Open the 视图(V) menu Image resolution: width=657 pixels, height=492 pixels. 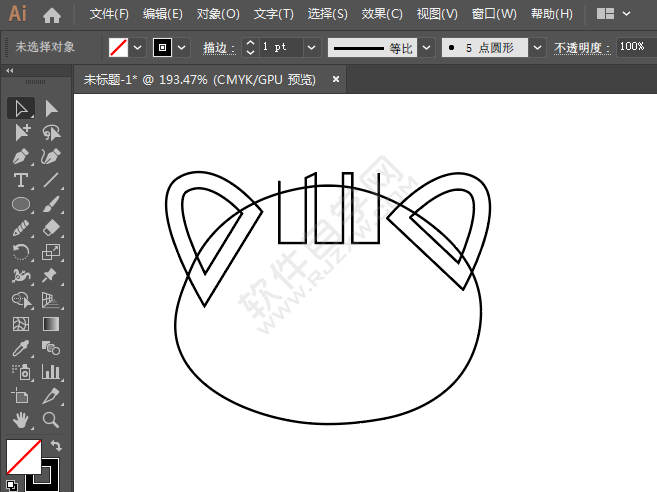437,14
